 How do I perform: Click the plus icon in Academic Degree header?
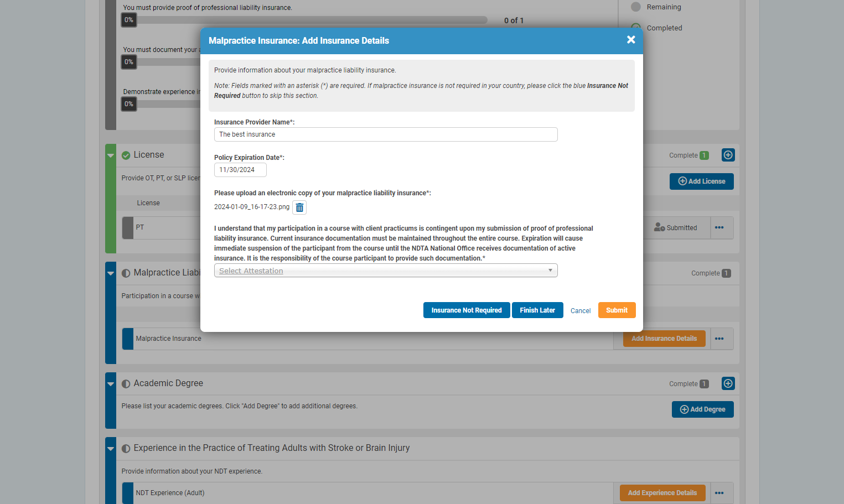click(x=728, y=383)
